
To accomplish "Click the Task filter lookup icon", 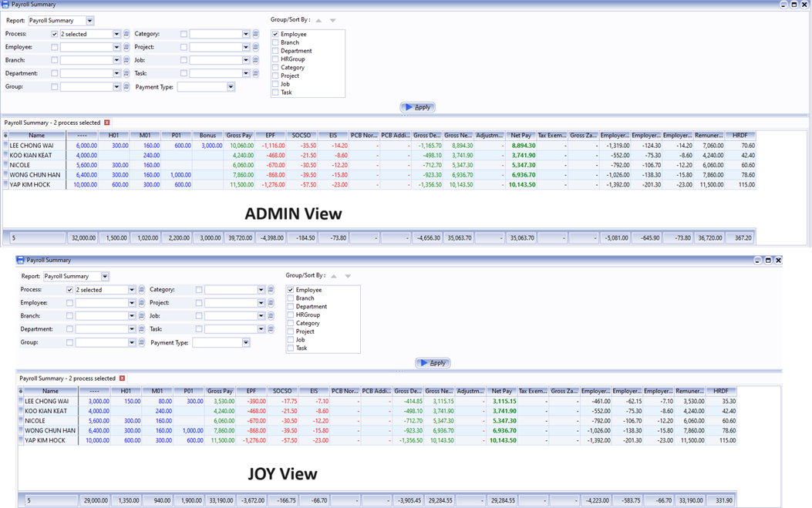I will [x=255, y=72].
